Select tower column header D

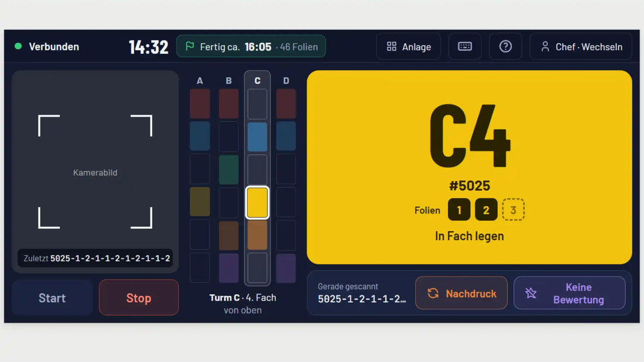tap(286, 81)
